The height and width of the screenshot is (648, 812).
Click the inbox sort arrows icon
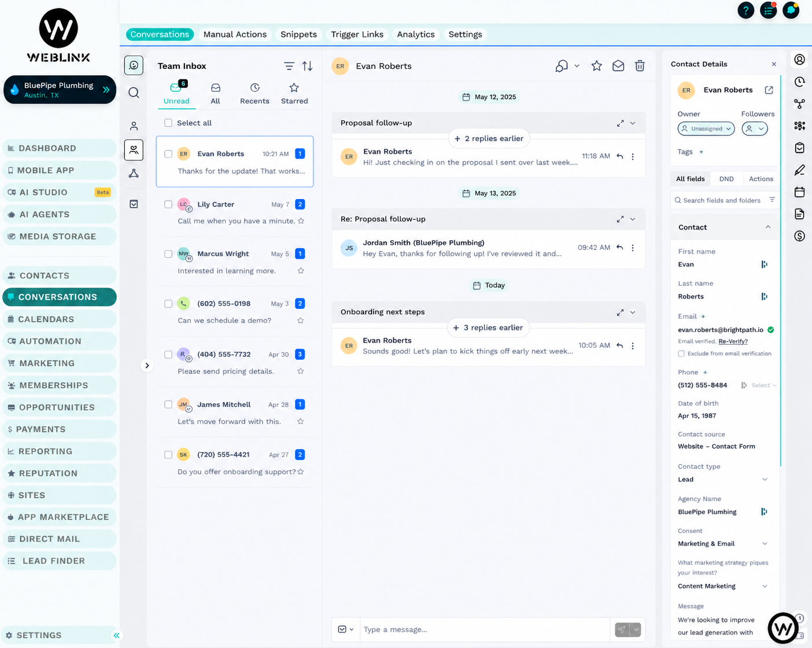[x=308, y=66]
